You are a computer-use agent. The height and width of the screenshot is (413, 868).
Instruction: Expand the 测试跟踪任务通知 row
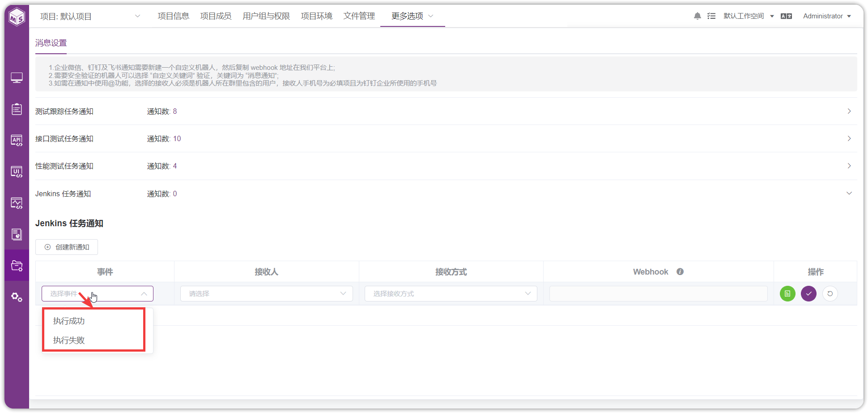tap(446, 112)
